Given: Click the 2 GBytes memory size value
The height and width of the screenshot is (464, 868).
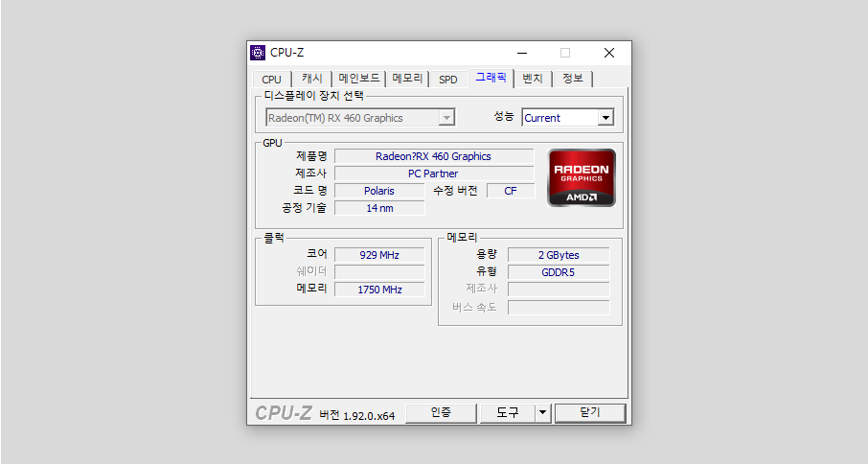Looking at the screenshot, I should click(559, 255).
